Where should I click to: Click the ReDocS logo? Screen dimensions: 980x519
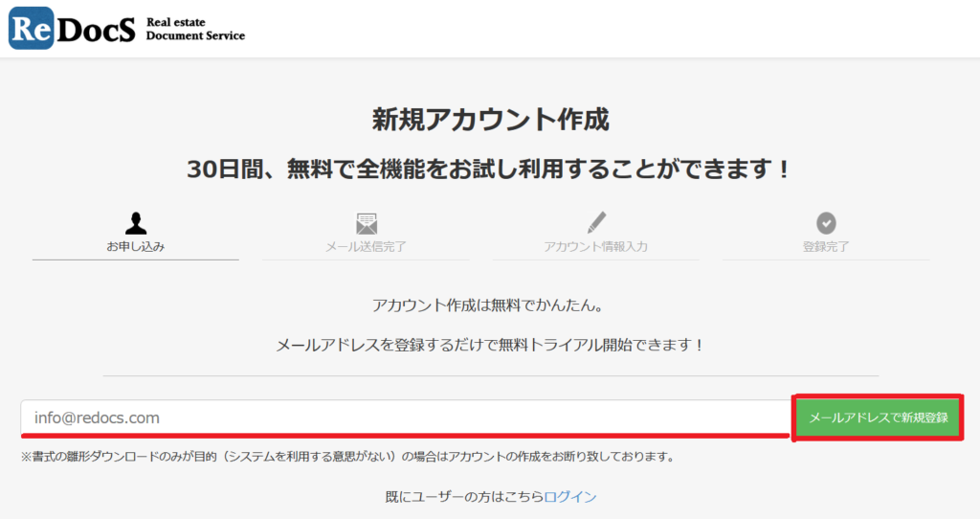coord(72,29)
